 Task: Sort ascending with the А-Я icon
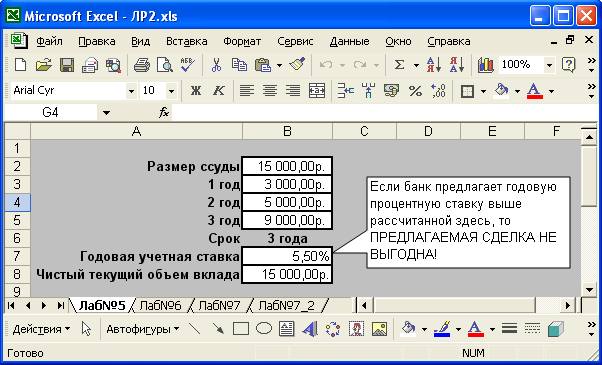click(x=434, y=65)
